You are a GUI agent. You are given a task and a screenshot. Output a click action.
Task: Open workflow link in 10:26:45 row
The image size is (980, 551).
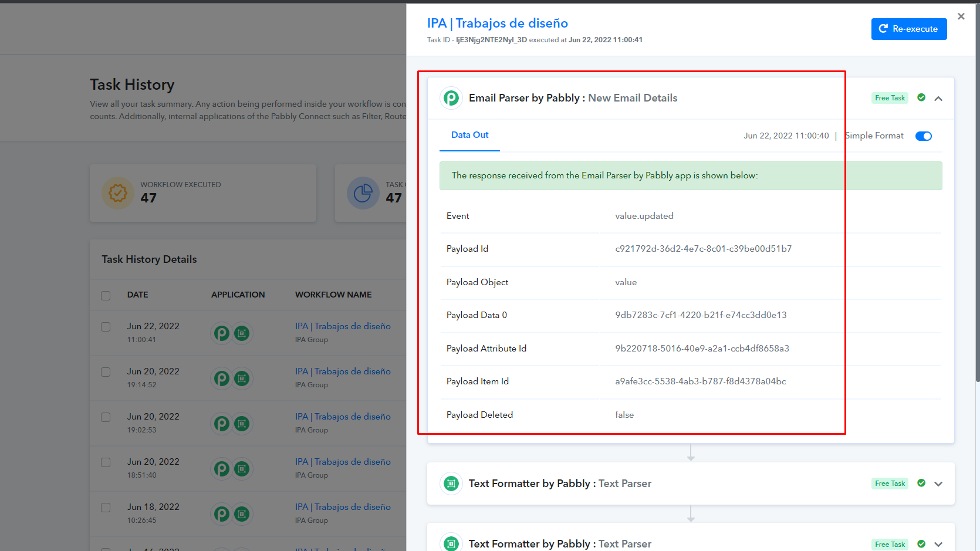tap(343, 507)
